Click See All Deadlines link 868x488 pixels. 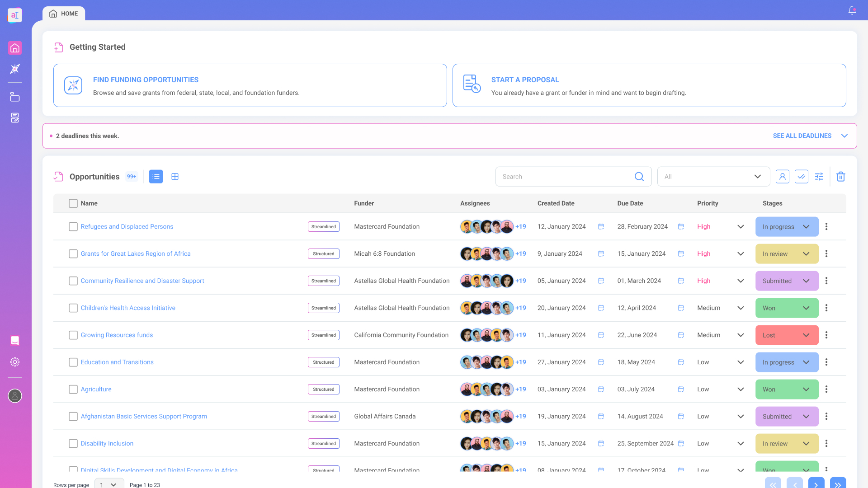pos(802,136)
